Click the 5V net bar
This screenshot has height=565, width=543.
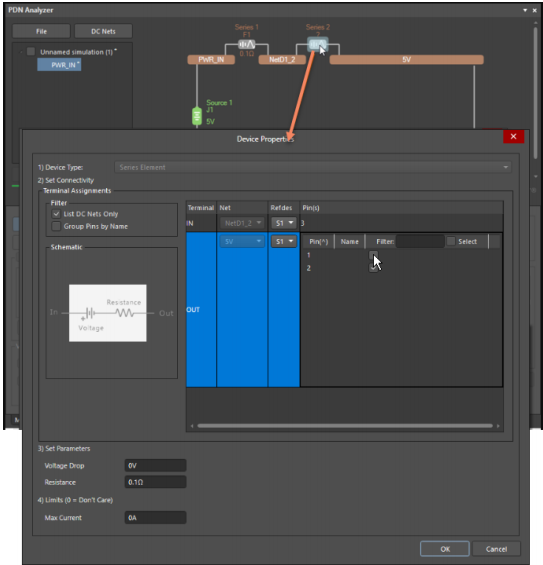tap(406, 60)
